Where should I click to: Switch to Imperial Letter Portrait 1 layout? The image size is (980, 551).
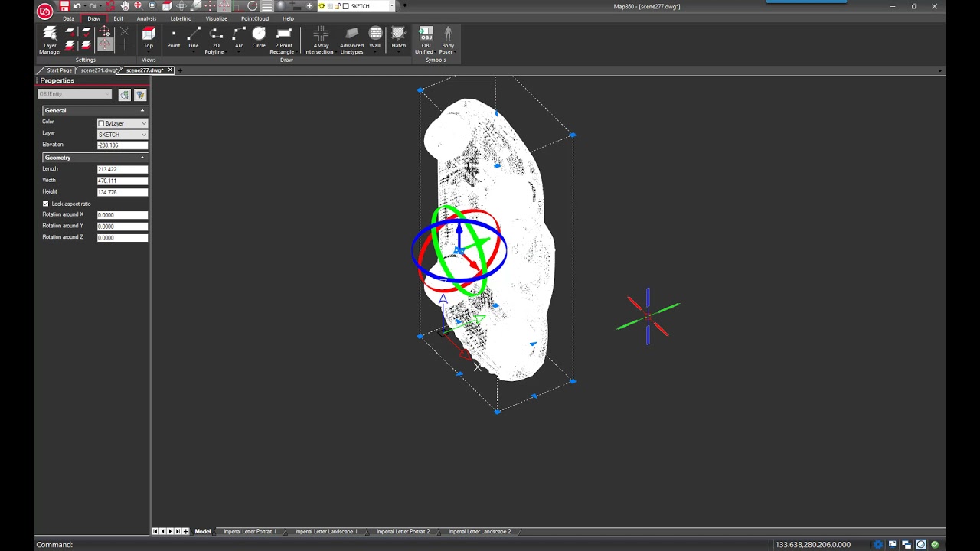[x=250, y=531]
